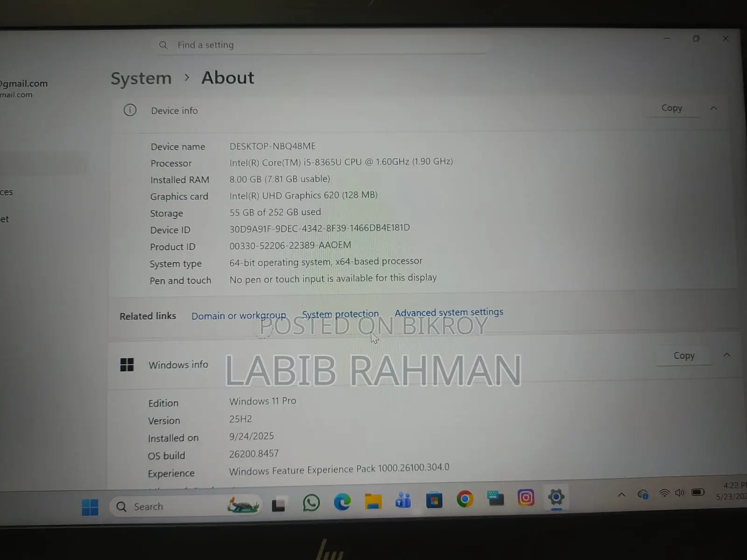Click the gmail.com account address in the sidebar
The image size is (747, 560).
point(24,84)
